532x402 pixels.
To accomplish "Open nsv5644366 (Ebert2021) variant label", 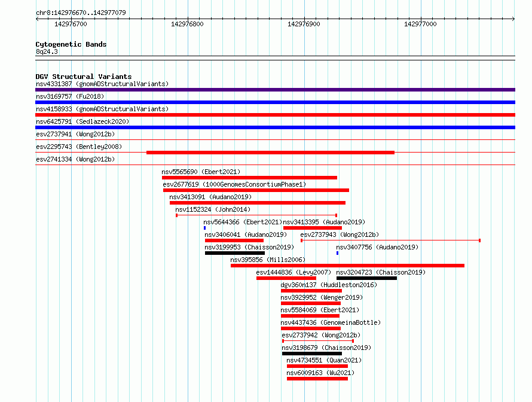I will 243,222.
